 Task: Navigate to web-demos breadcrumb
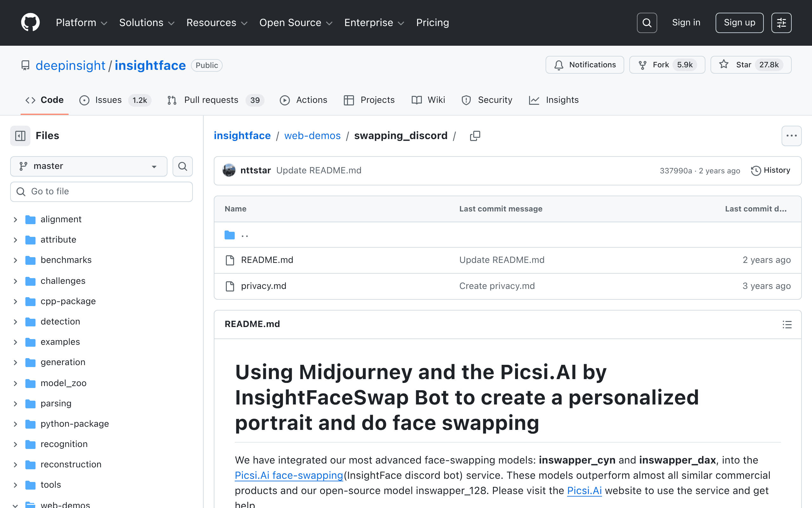click(x=312, y=136)
